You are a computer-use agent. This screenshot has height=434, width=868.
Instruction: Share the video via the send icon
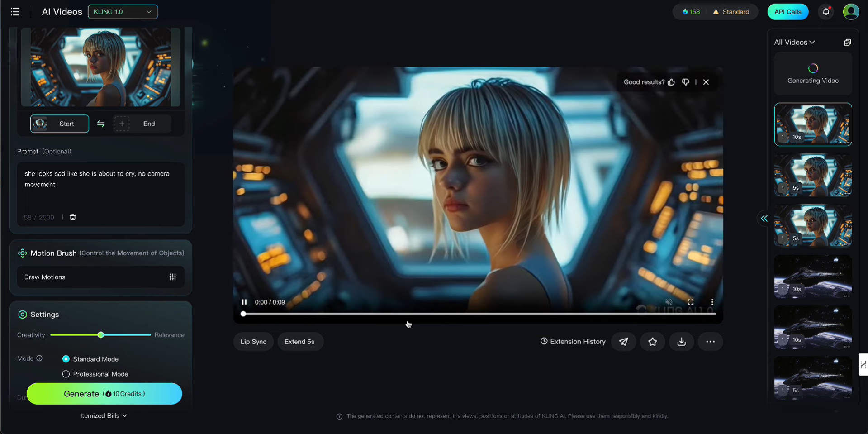(x=623, y=342)
